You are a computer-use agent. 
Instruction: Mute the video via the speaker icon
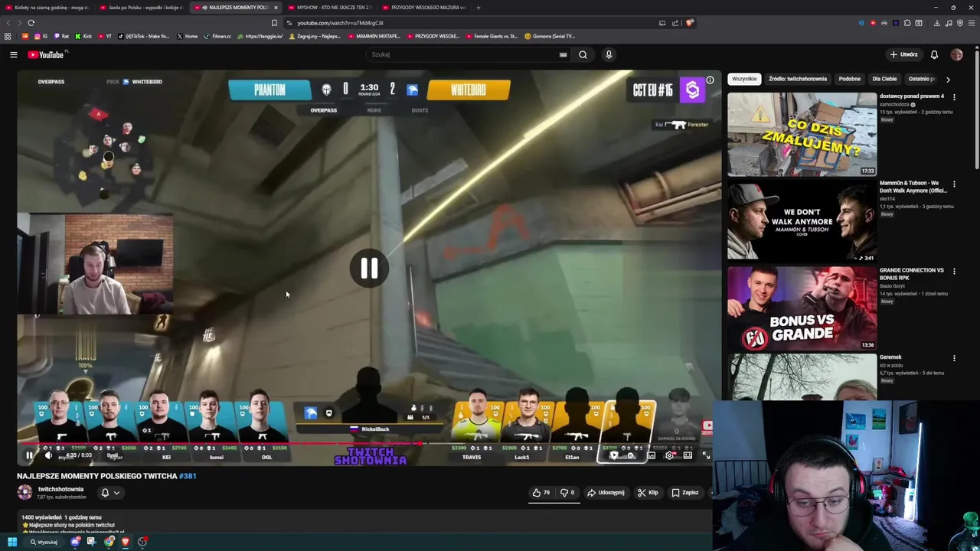pyautogui.click(x=48, y=455)
